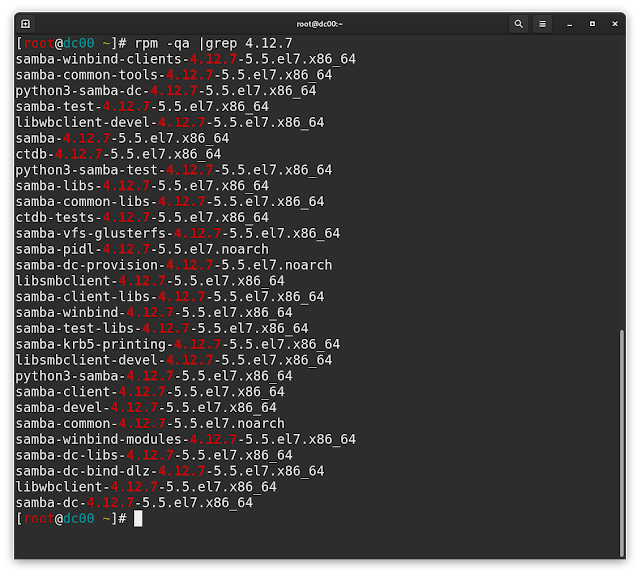Click the samba-dc-provision package line
This screenshot has width=640, height=575.
coord(173,265)
